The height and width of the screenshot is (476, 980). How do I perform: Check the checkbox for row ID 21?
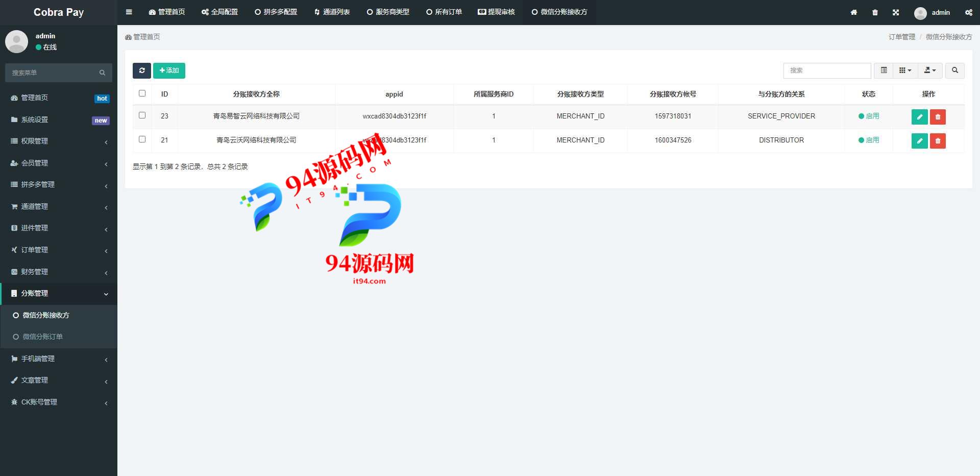coord(142,139)
